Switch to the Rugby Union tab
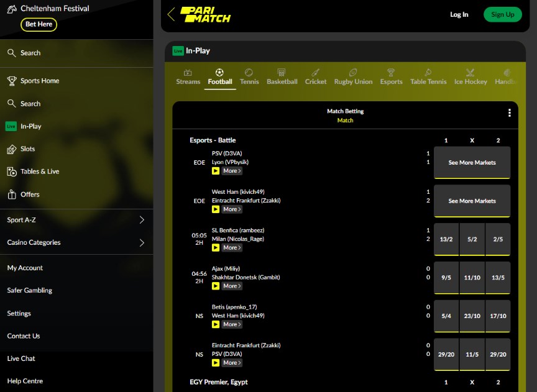This screenshot has height=392, width=537. [x=353, y=77]
